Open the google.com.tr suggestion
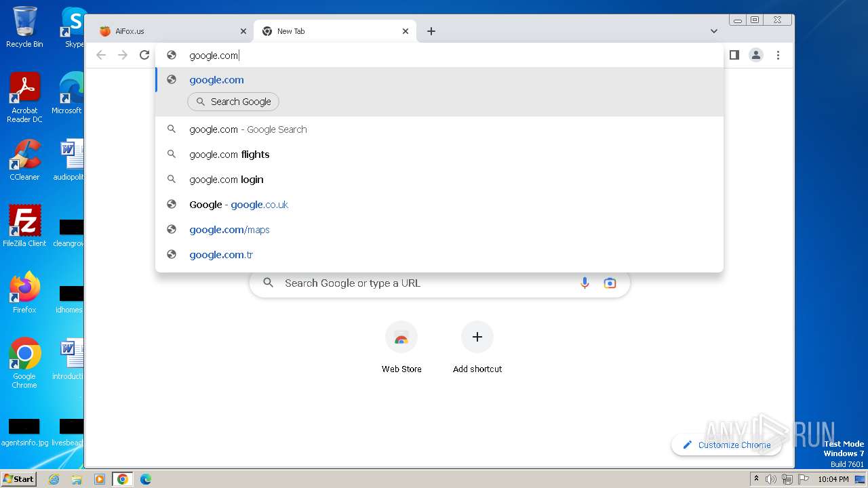 click(x=439, y=255)
